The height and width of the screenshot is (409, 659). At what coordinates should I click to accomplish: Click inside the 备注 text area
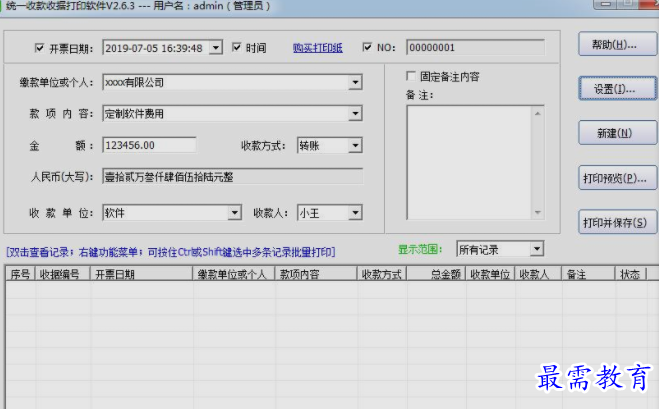tap(469, 162)
